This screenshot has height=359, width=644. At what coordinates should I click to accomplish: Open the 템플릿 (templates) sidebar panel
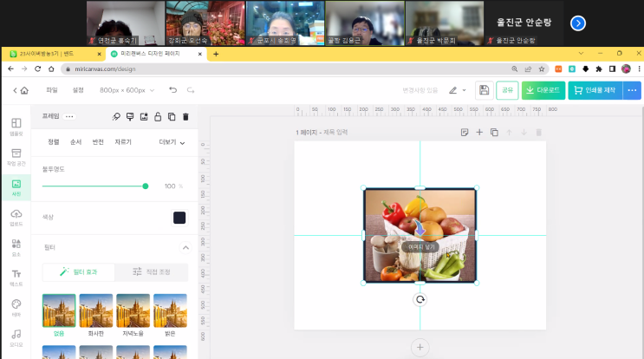pos(16,127)
